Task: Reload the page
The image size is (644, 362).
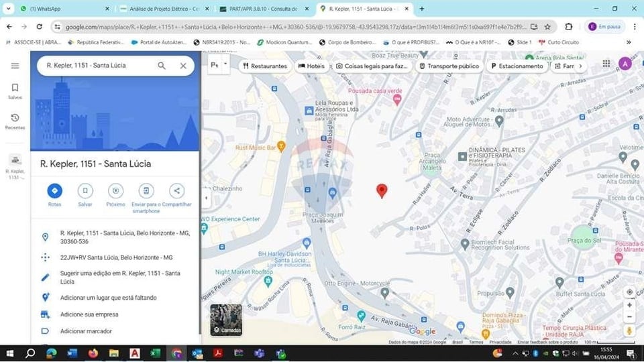Action: tap(40, 27)
